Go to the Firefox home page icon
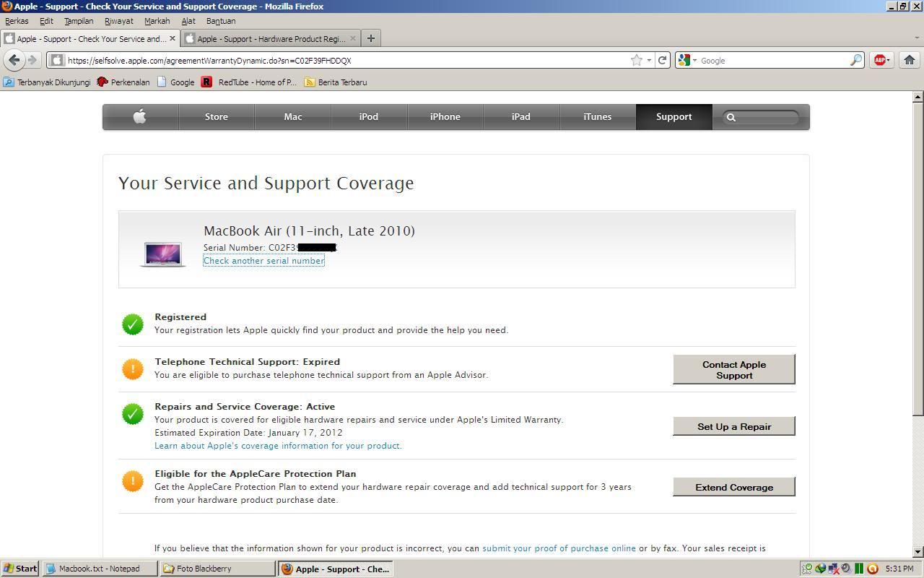Image resolution: width=924 pixels, height=578 pixels. 910,61
